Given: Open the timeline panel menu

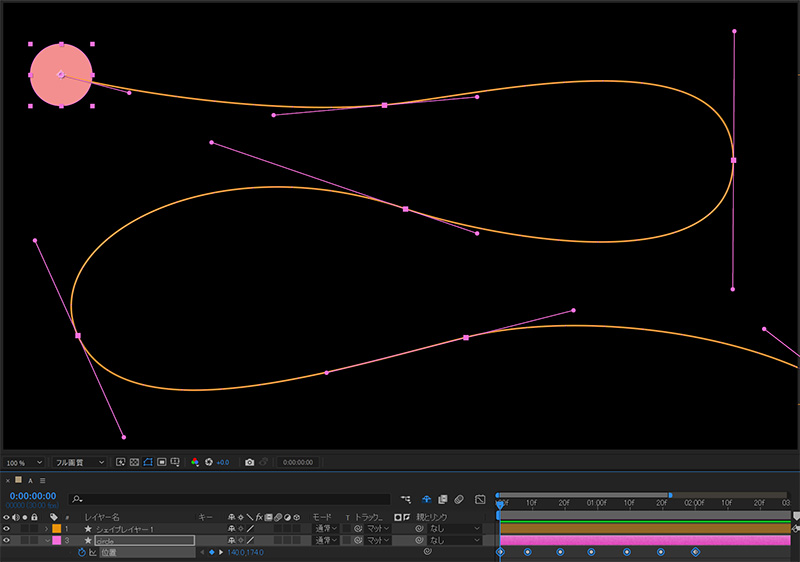Looking at the screenshot, I should click(x=43, y=480).
